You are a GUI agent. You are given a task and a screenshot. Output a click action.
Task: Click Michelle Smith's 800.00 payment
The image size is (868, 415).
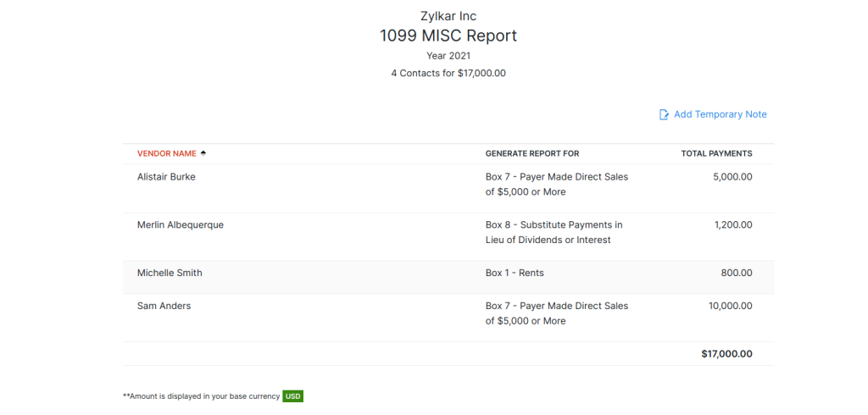pos(737,274)
